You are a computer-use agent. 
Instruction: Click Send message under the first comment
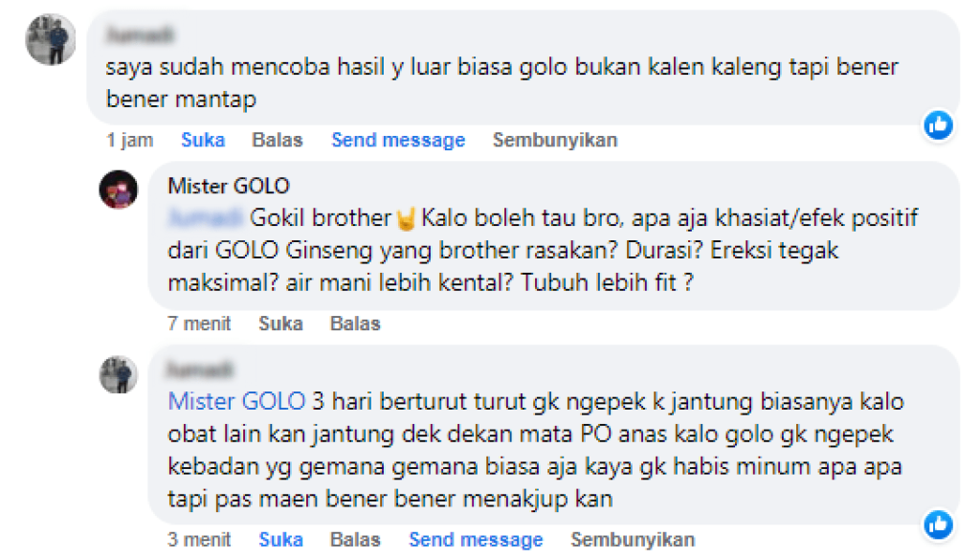398,140
